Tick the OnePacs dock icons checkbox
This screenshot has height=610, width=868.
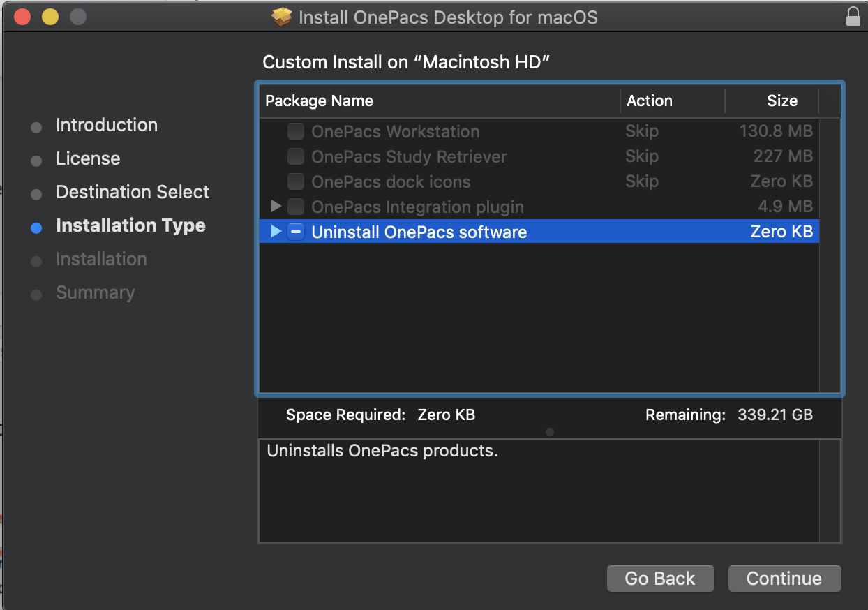tap(296, 181)
